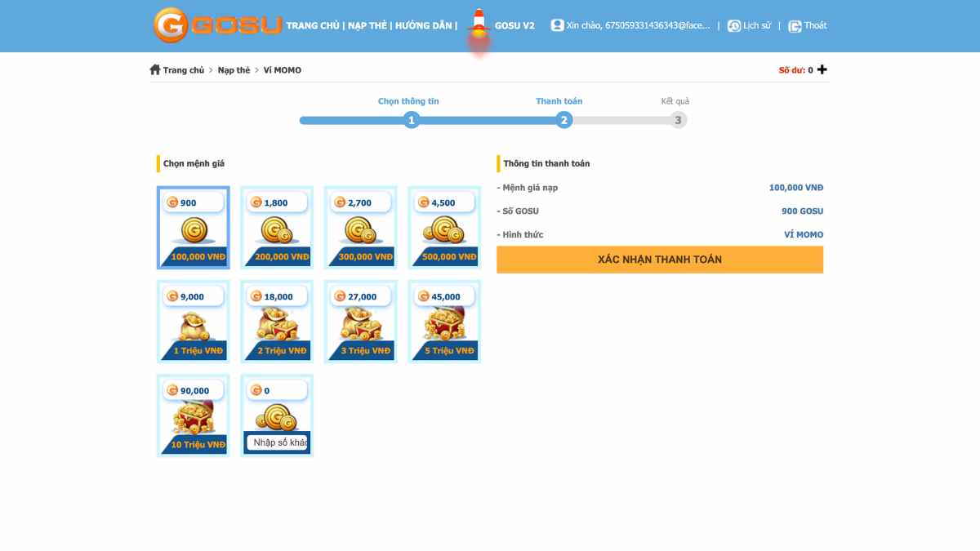Select the 2 Triệu VNĐ denomination card
980x551 pixels.
(277, 322)
